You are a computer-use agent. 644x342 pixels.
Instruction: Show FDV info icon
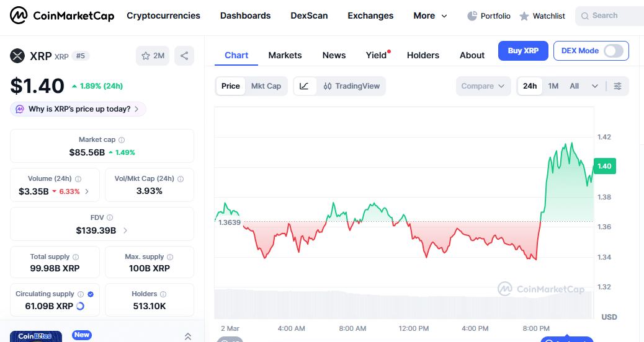(x=110, y=217)
